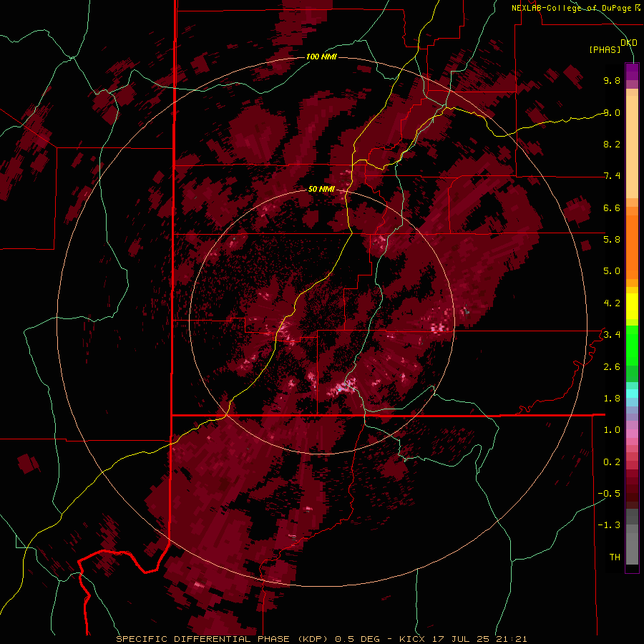Click the 4.2 legend value
The height and width of the screenshot is (644, 644).
click(612, 303)
